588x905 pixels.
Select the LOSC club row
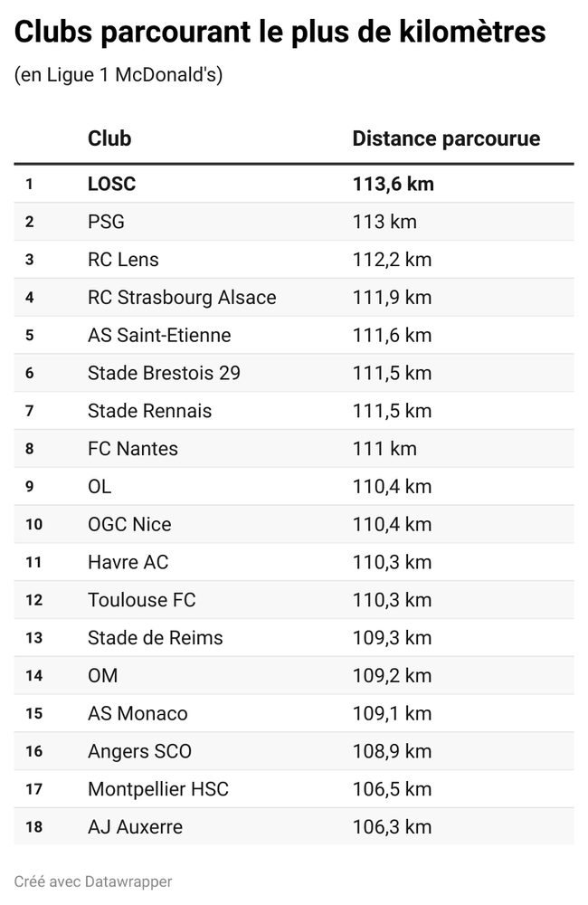[111, 184]
